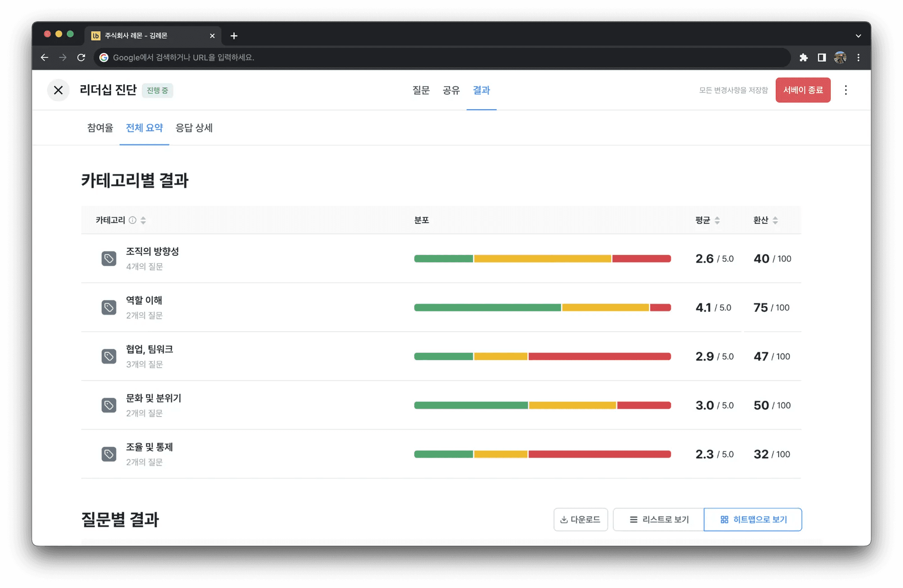Open the 응답 상세 sub-tab
903x588 pixels.
(194, 128)
